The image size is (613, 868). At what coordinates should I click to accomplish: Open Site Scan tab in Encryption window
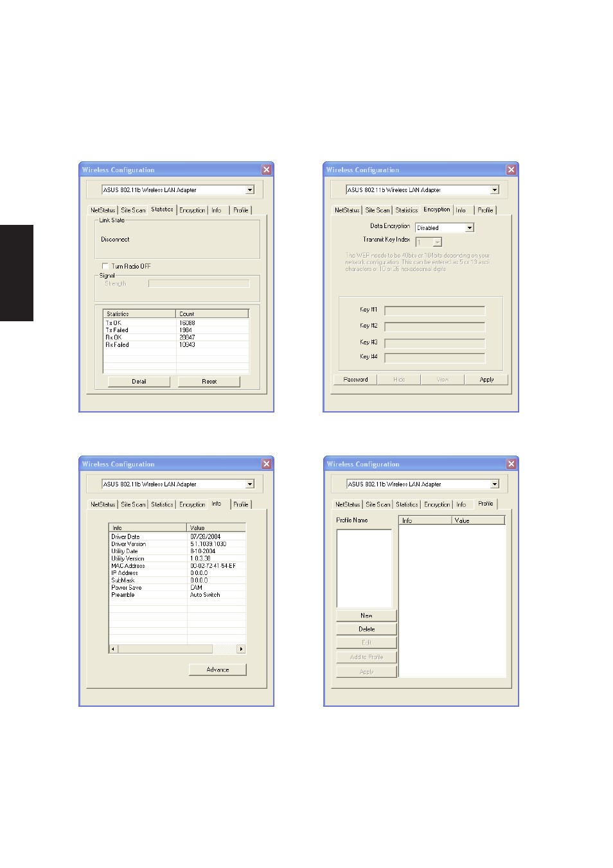click(x=377, y=210)
